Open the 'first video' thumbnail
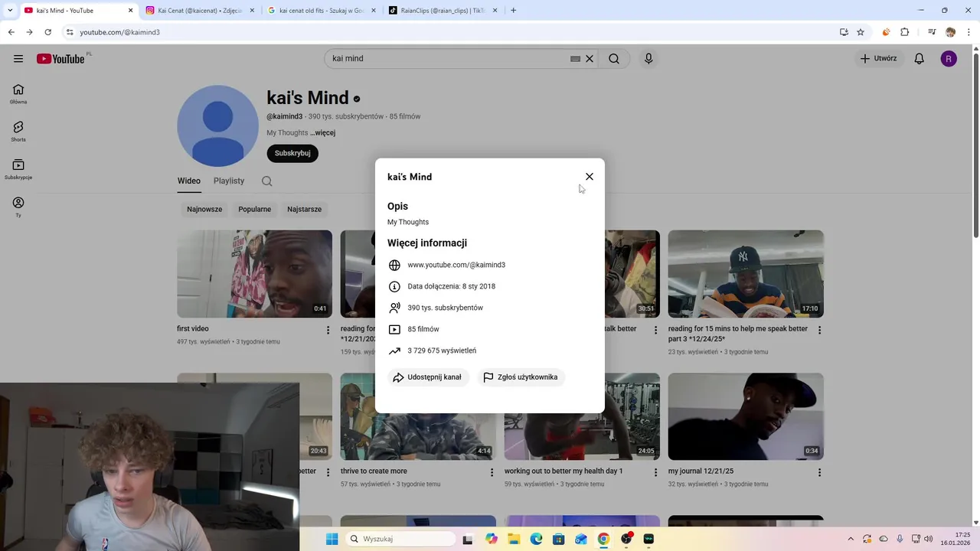The height and width of the screenshot is (551, 980). pos(255,274)
